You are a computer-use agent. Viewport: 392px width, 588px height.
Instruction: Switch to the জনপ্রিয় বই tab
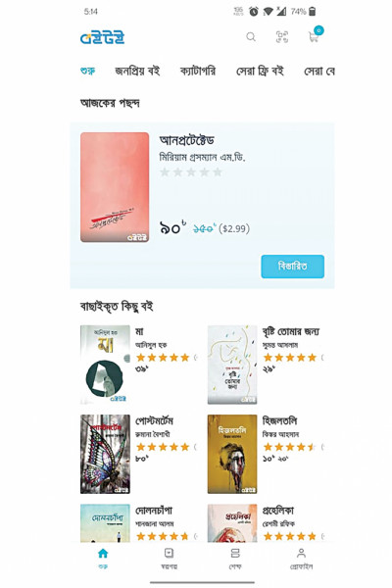coord(137,71)
